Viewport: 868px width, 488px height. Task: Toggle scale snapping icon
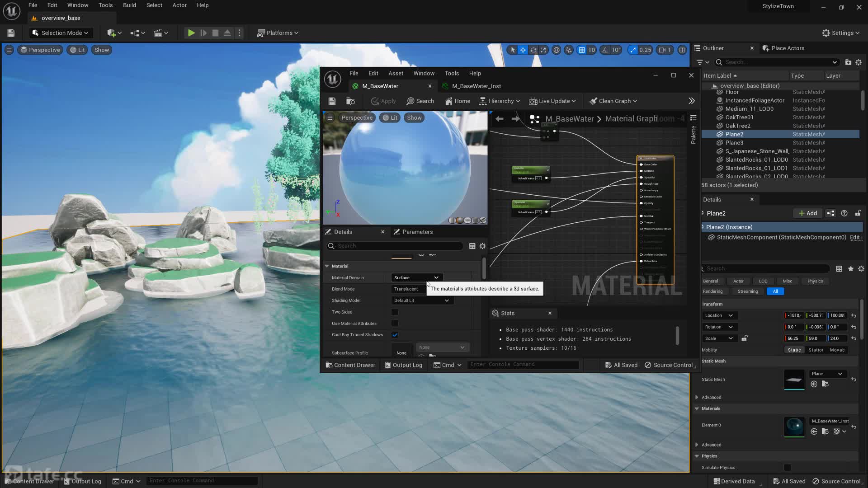tap(632, 50)
